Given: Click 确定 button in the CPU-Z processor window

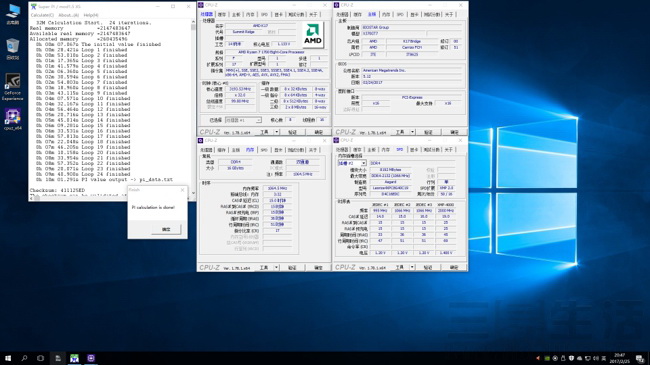Looking at the screenshot, I should (318, 132).
